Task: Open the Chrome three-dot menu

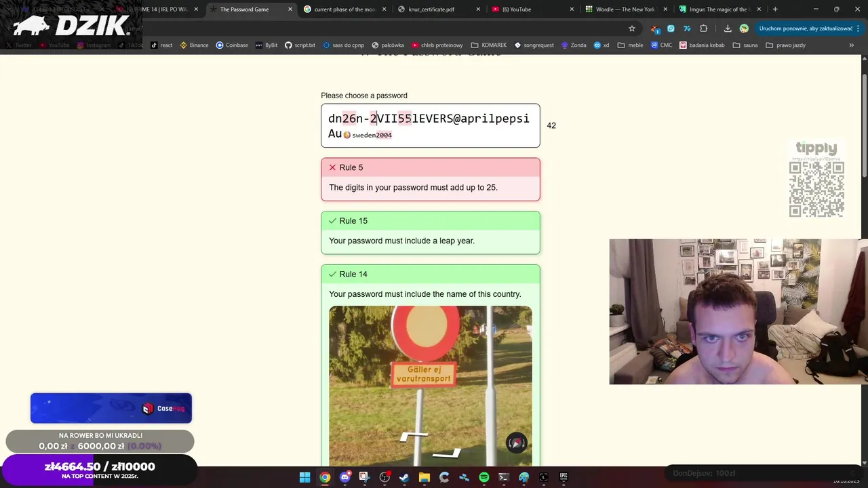Action: (858, 28)
